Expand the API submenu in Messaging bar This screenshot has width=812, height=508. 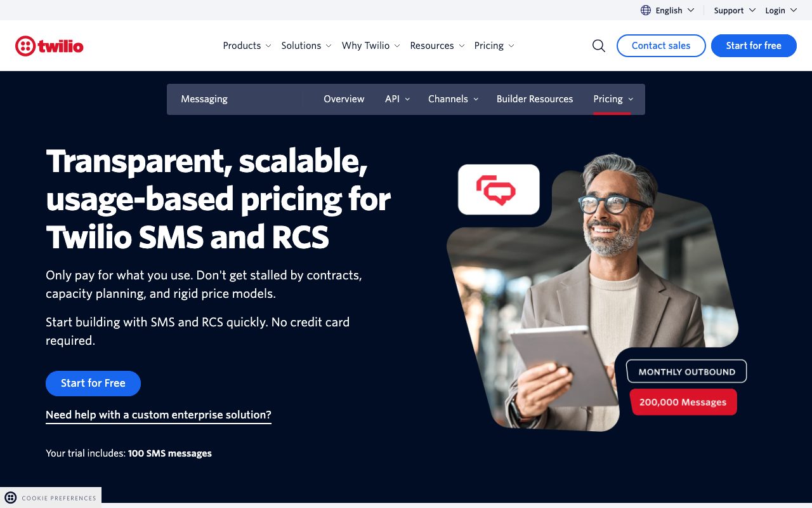[x=397, y=99]
